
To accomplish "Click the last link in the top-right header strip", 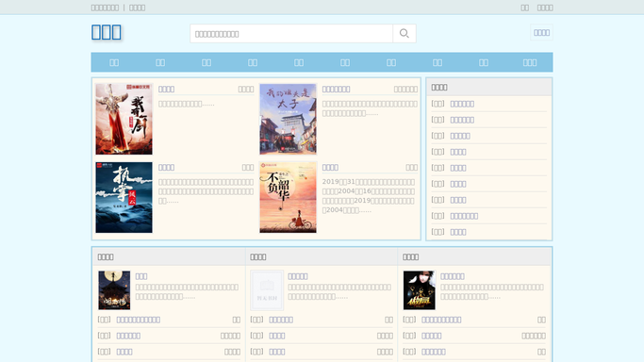I will (x=545, y=8).
